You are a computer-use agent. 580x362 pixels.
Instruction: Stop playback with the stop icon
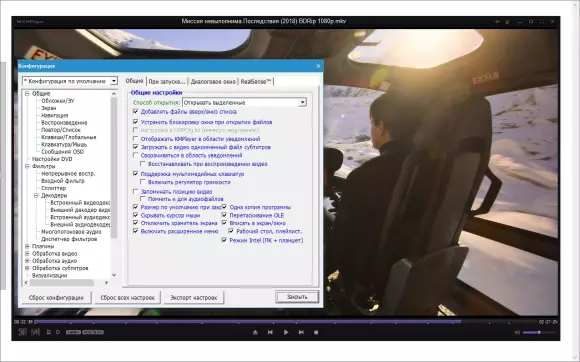pyautogui.click(x=316, y=332)
